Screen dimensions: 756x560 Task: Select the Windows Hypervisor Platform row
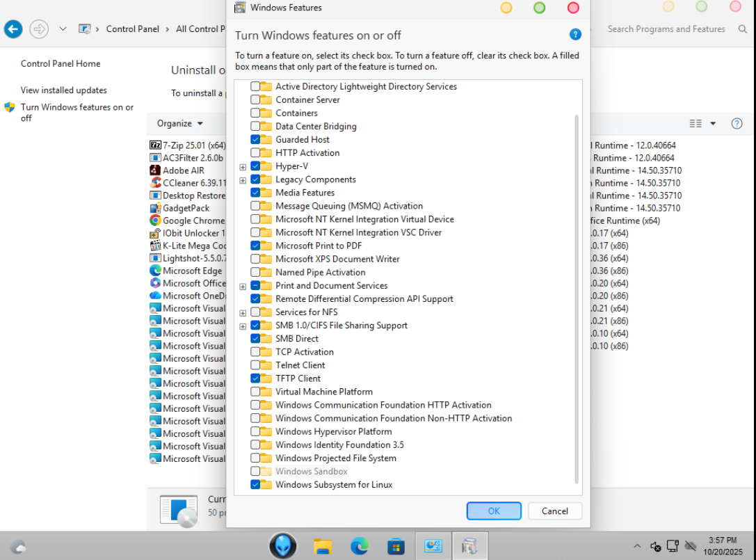click(x=334, y=431)
